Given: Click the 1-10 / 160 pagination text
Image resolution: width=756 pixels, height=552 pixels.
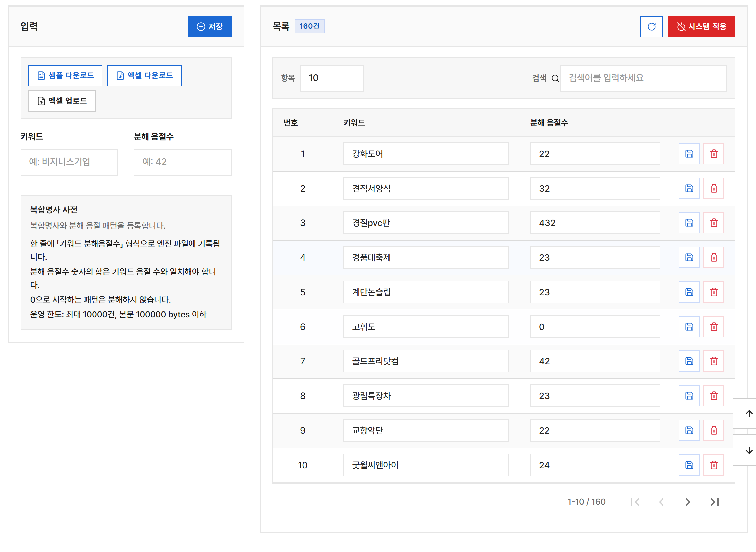Looking at the screenshot, I should [x=586, y=502].
